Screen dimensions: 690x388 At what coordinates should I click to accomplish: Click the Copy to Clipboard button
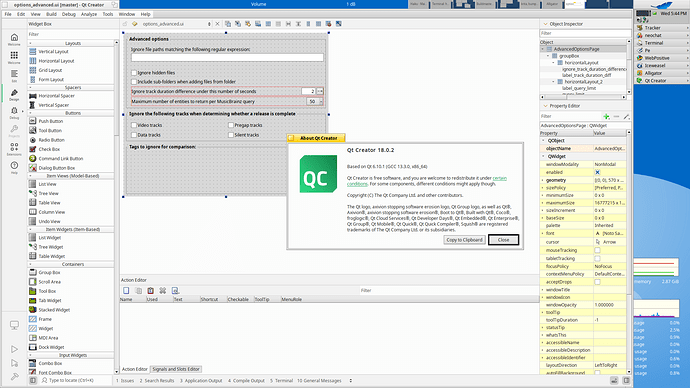464,240
